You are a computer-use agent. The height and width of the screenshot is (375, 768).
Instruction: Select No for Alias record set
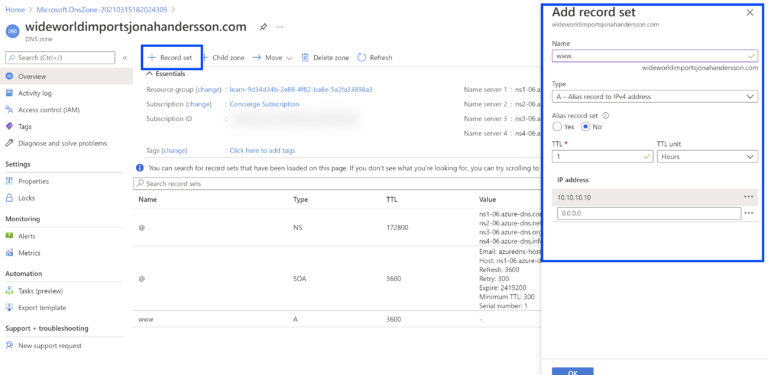(585, 127)
